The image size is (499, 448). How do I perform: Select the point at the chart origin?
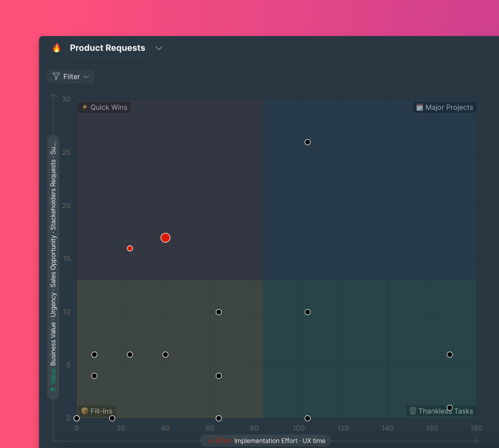click(x=77, y=418)
